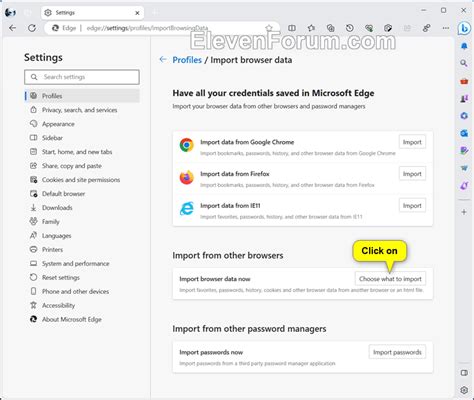Screen dimensions: 474x400
Task: Open the History clock icon
Action: click(x=350, y=28)
